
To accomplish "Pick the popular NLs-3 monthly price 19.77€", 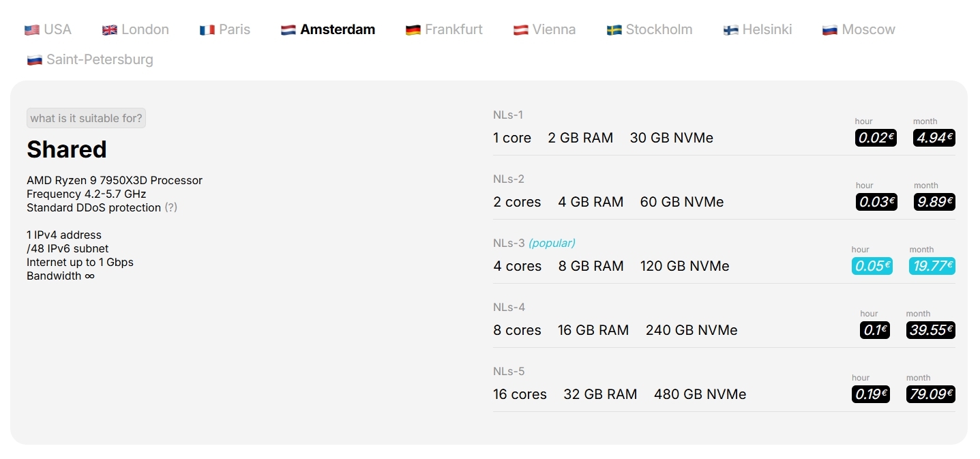I will point(932,266).
